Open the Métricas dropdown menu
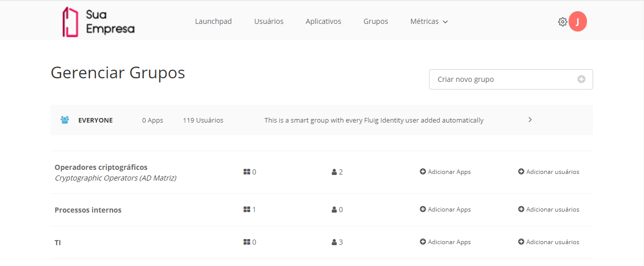 pyautogui.click(x=429, y=21)
